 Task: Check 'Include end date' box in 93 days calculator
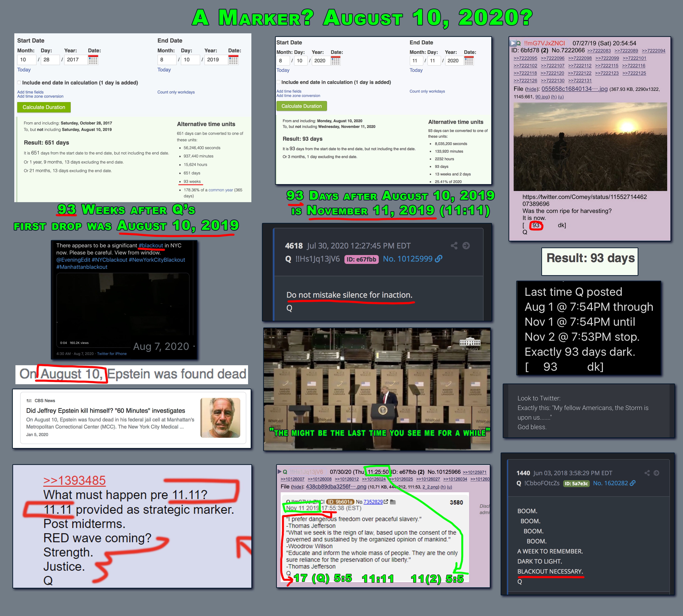pyautogui.click(x=278, y=82)
